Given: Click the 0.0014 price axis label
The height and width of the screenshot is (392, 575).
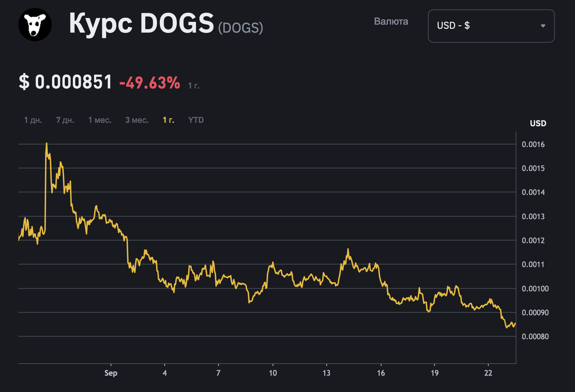Looking at the screenshot, I should tap(533, 192).
